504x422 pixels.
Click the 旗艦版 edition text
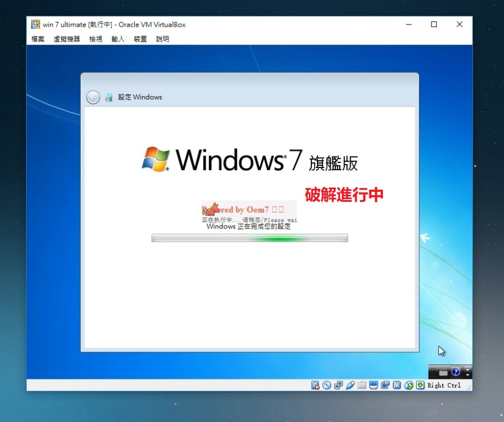pyautogui.click(x=333, y=163)
